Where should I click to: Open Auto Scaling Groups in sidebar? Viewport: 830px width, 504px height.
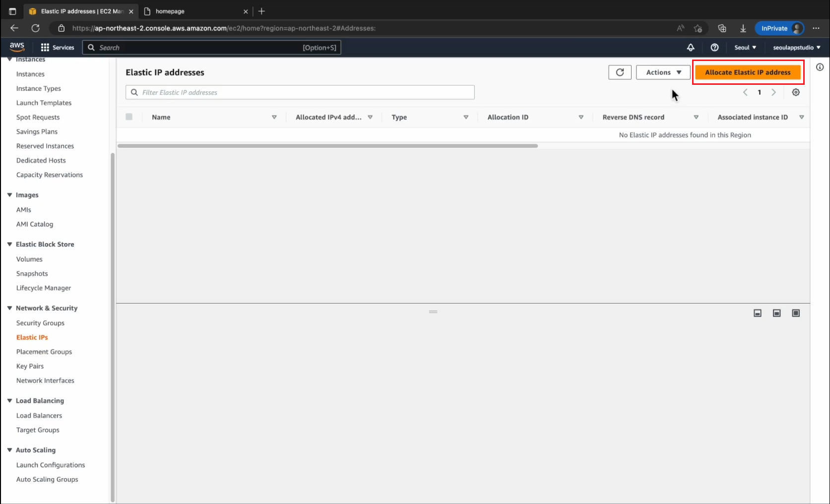coord(47,479)
